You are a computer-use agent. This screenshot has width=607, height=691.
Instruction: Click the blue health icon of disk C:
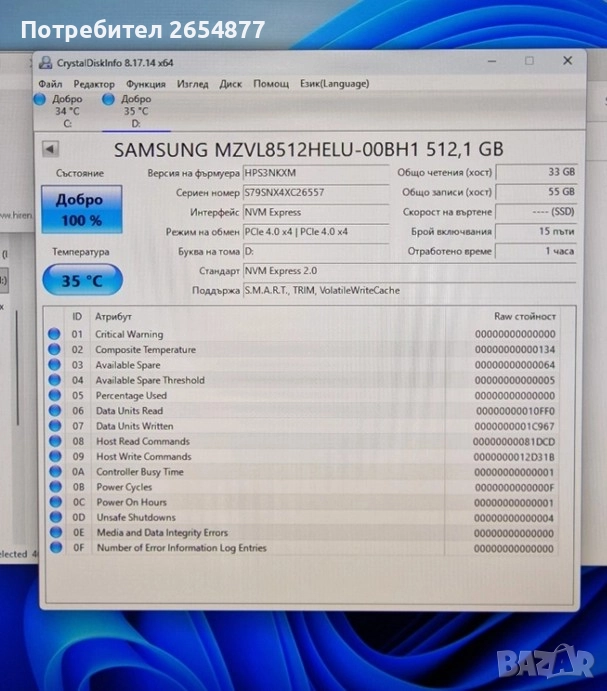point(40,99)
